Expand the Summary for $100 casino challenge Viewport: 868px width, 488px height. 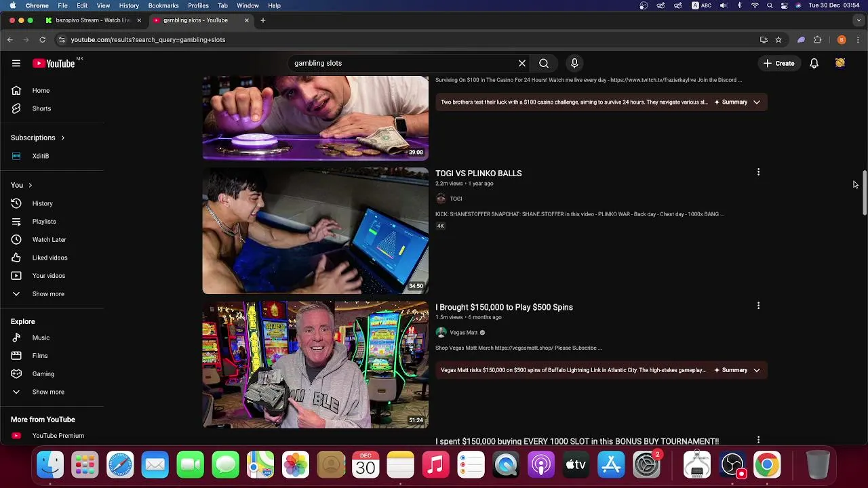737,102
